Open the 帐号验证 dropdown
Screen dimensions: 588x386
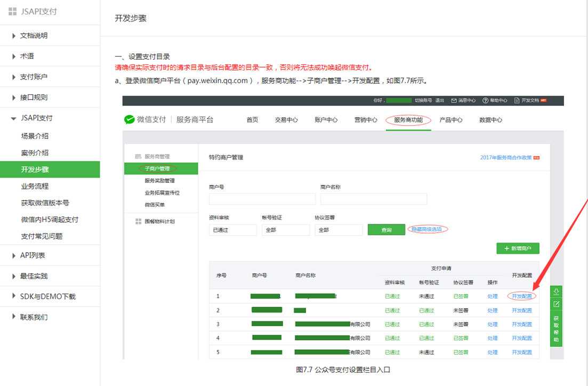[x=286, y=230]
